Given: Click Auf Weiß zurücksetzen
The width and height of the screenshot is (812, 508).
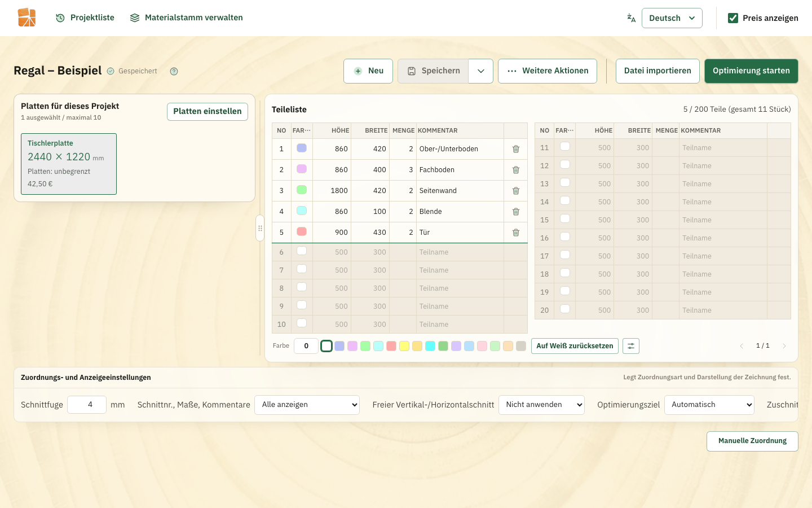Looking at the screenshot, I should point(575,346).
